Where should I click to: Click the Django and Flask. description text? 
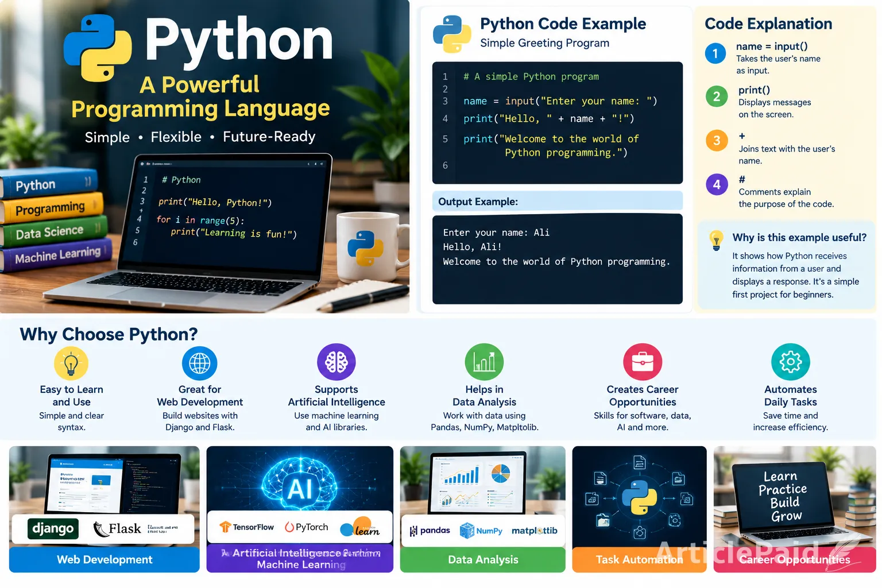pos(200,427)
